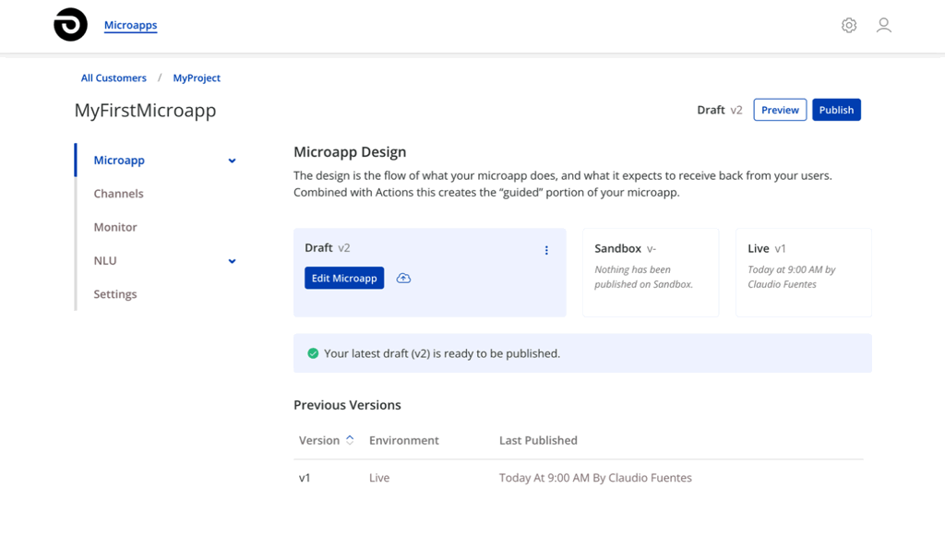Click the Preview button
Screen dimensions: 945x560
click(x=780, y=110)
